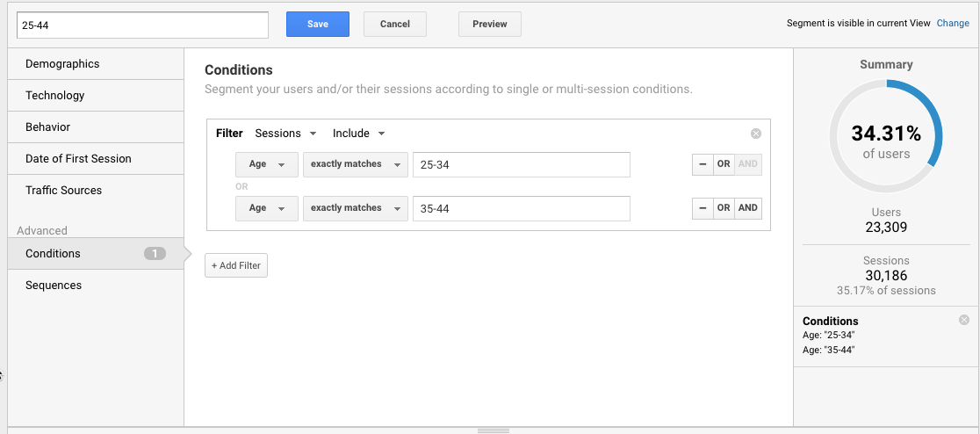
Task: Open the Demographics section
Action: [62, 64]
